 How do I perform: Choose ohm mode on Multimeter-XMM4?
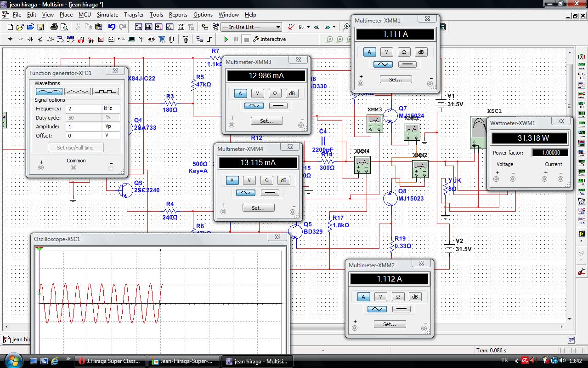(x=266, y=180)
